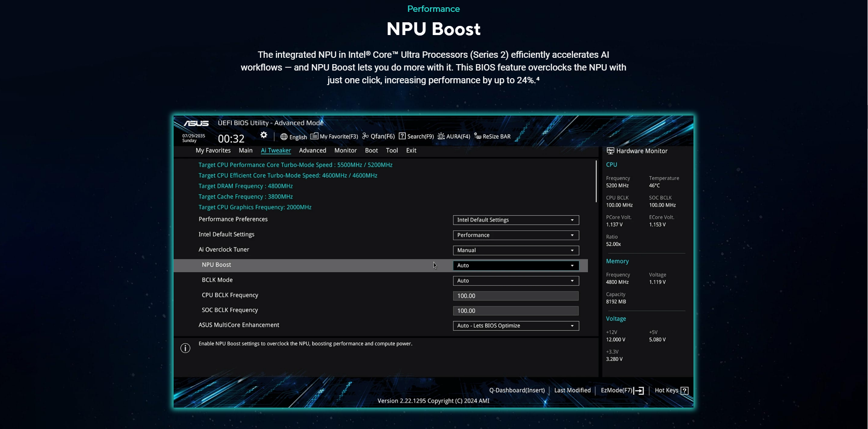Click the settings gear icon beside the clock
Screen dimensions: 868x429
tap(264, 135)
